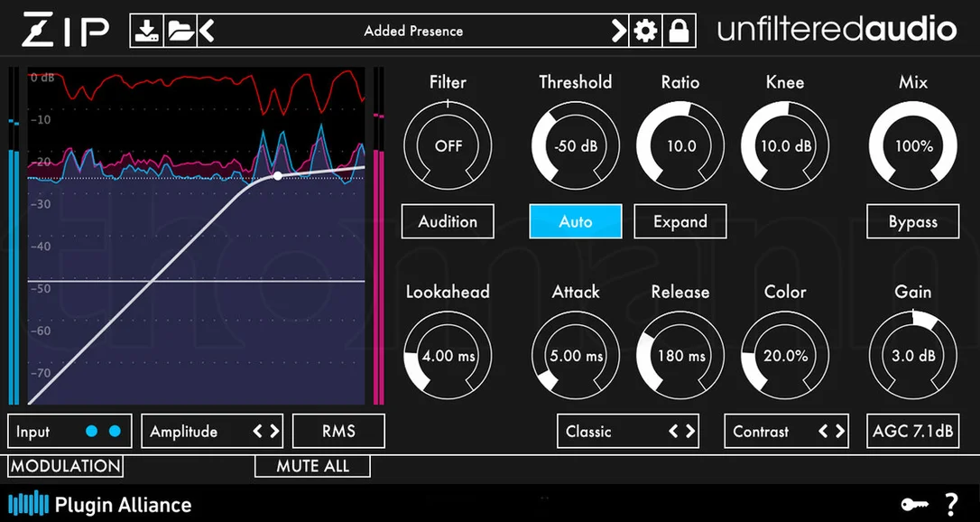Open the Contrast color theme selector
Image resolution: width=980 pixels, height=522 pixels.
(x=786, y=432)
